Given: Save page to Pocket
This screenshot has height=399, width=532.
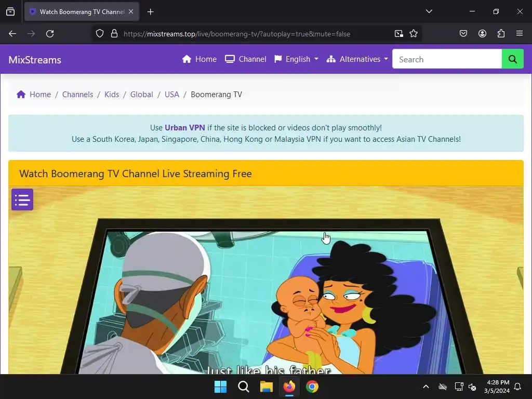Looking at the screenshot, I should tap(463, 33).
